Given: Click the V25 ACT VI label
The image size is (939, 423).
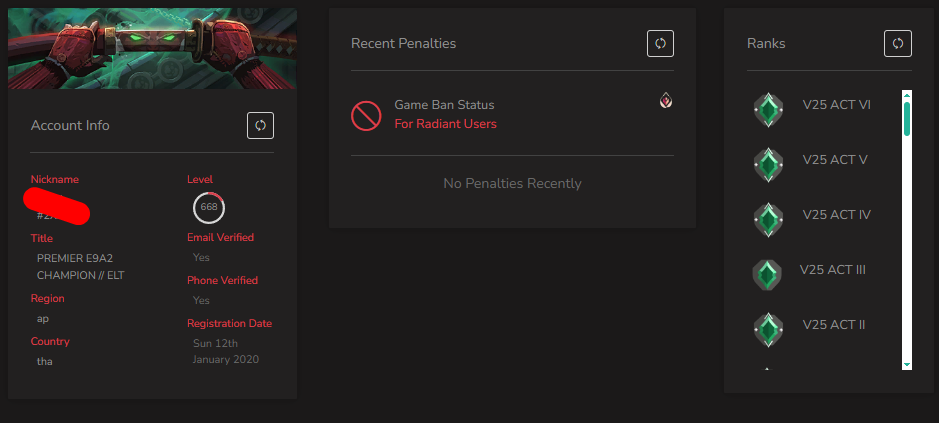Looking at the screenshot, I should 837,105.
